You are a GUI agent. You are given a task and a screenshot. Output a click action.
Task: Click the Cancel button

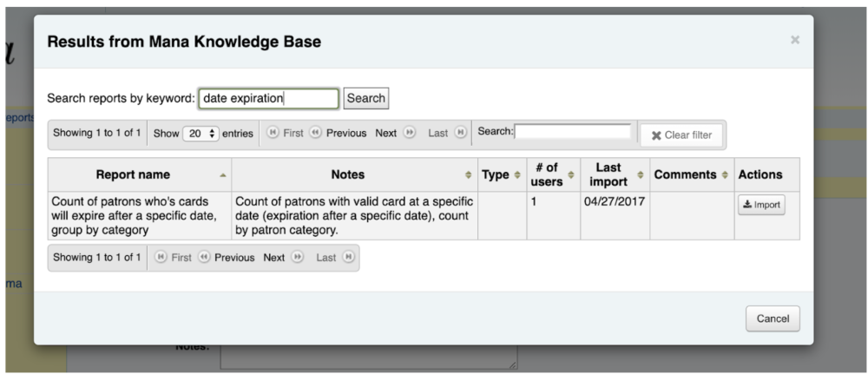pos(773,318)
